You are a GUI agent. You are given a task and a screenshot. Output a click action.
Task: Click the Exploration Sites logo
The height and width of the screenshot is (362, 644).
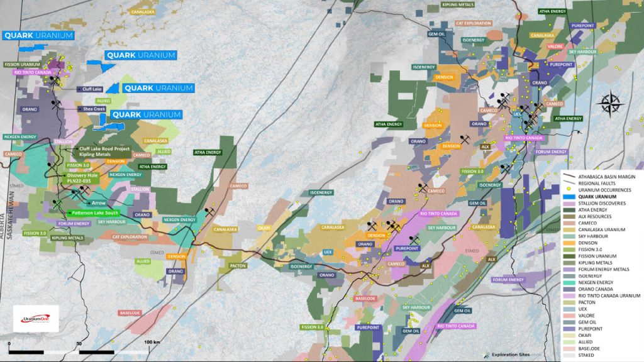point(512,354)
